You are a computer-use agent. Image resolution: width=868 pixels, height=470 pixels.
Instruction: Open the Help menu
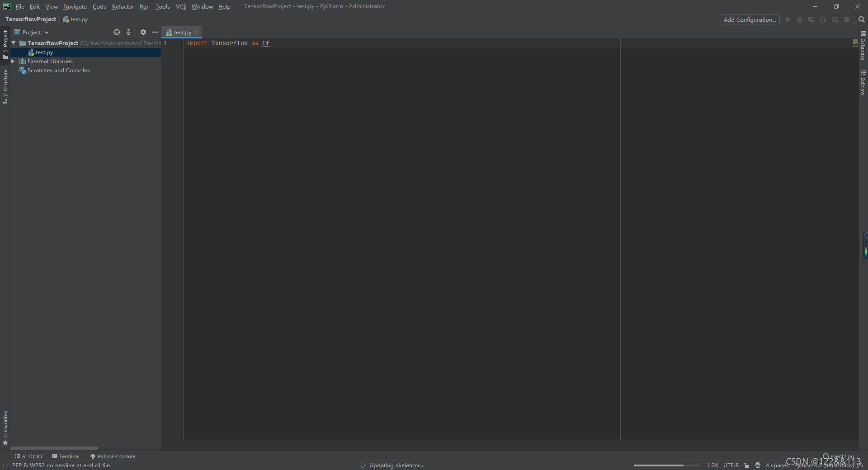(x=224, y=6)
